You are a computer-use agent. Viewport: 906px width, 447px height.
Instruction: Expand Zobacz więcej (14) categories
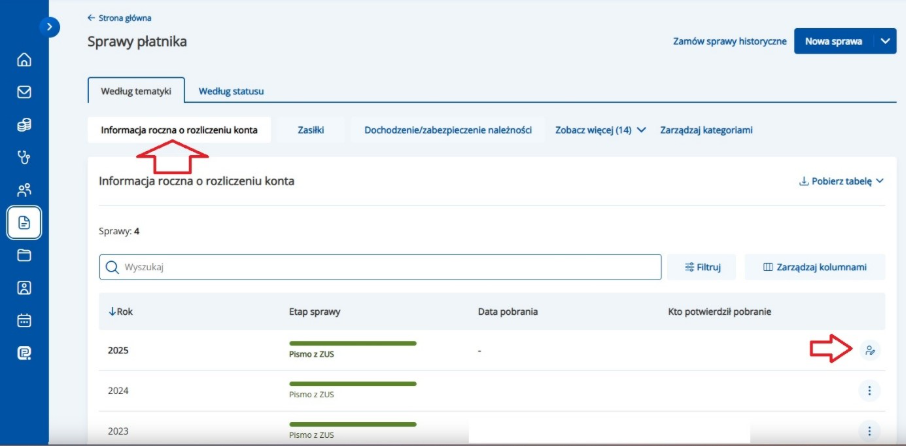600,130
